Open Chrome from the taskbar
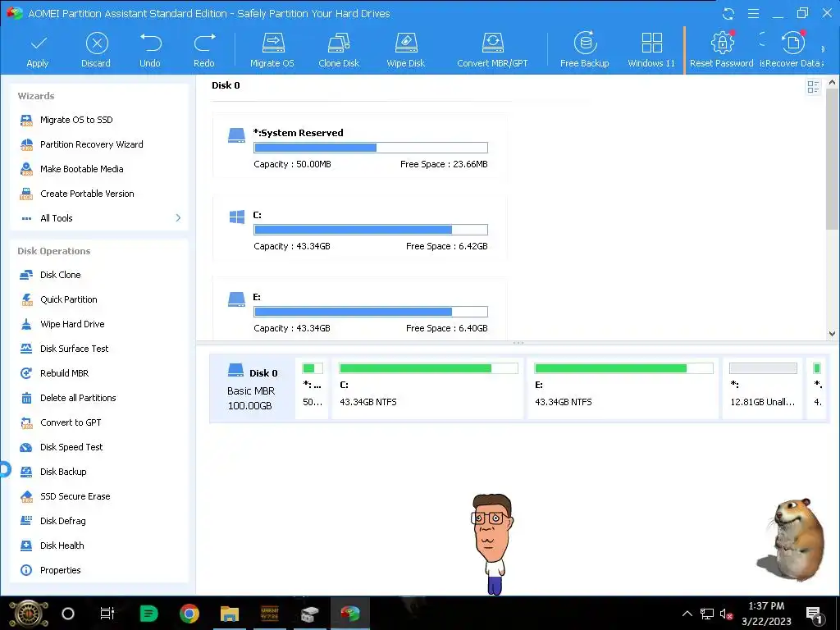 (189, 614)
